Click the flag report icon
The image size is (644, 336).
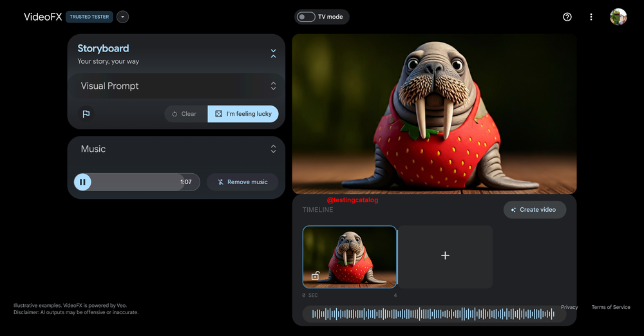tap(86, 114)
